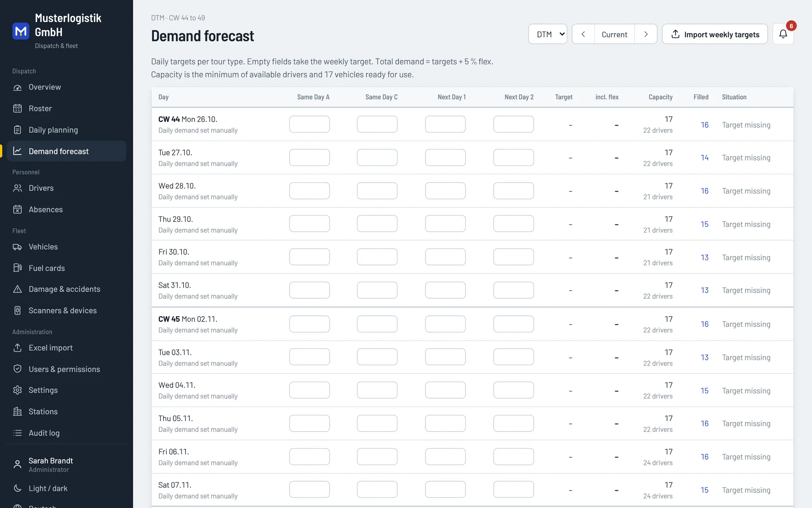
Task: Open Roster in the sidebar
Action: (67, 109)
